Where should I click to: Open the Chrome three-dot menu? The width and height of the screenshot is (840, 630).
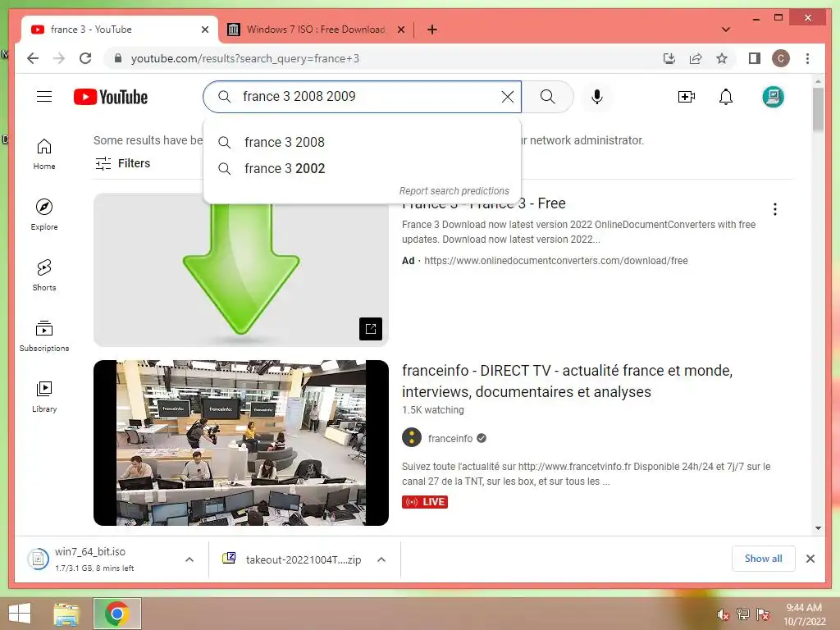click(x=807, y=58)
